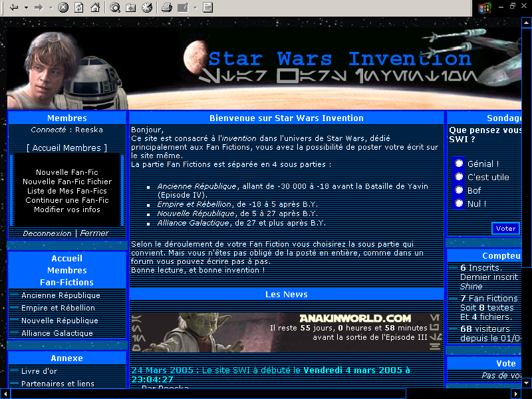
Task: Open the Search toolbar icon
Action: point(115,7)
